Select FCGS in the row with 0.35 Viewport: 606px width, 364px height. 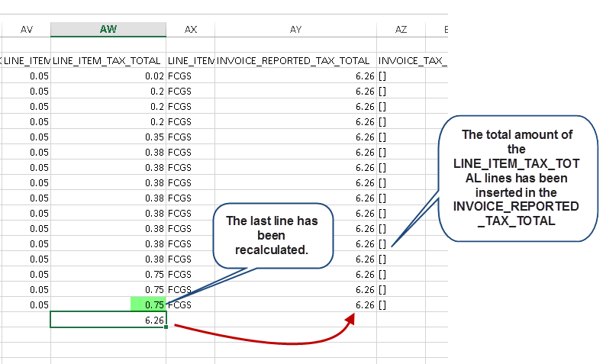(191, 137)
